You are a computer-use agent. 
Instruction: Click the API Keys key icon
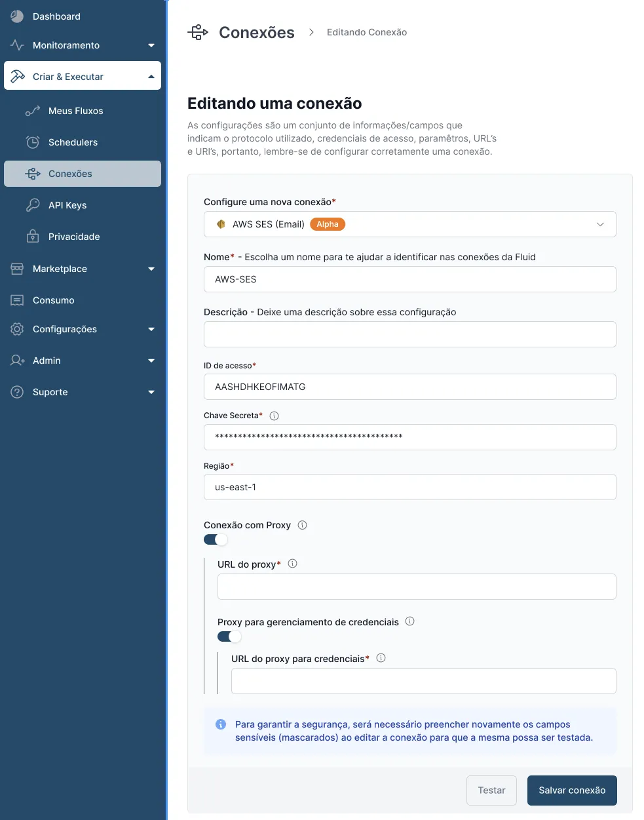pyautogui.click(x=33, y=205)
